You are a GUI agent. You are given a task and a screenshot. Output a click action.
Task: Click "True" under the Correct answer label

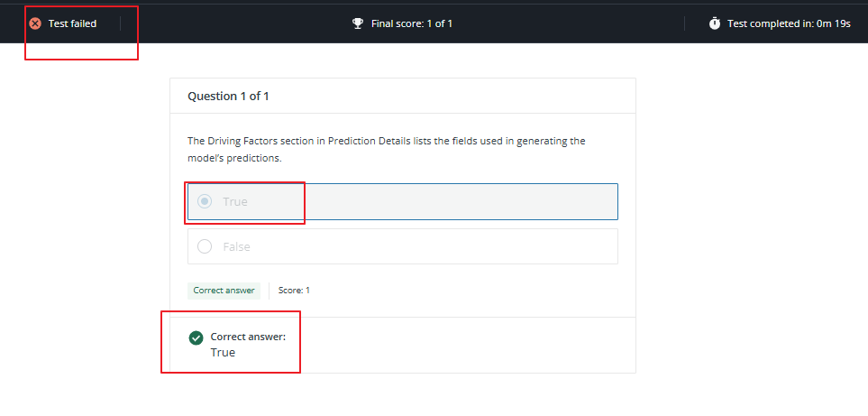click(x=223, y=353)
